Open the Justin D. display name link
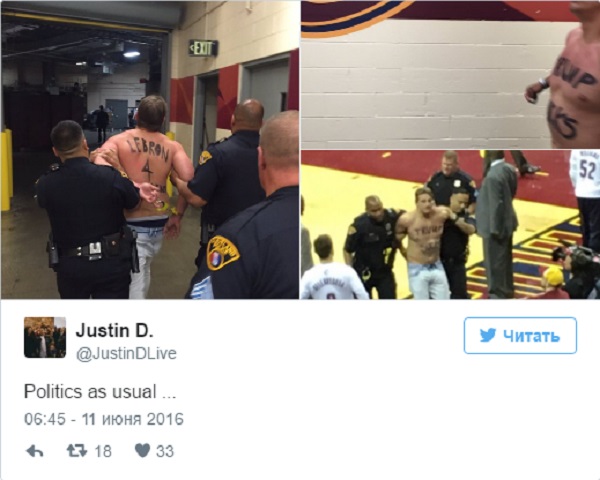 pyautogui.click(x=114, y=330)
